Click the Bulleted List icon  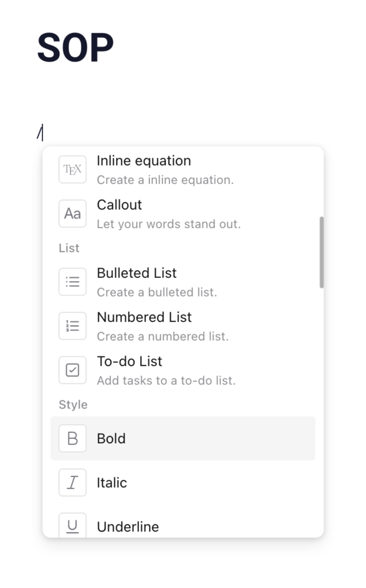(x=72, y=281)
